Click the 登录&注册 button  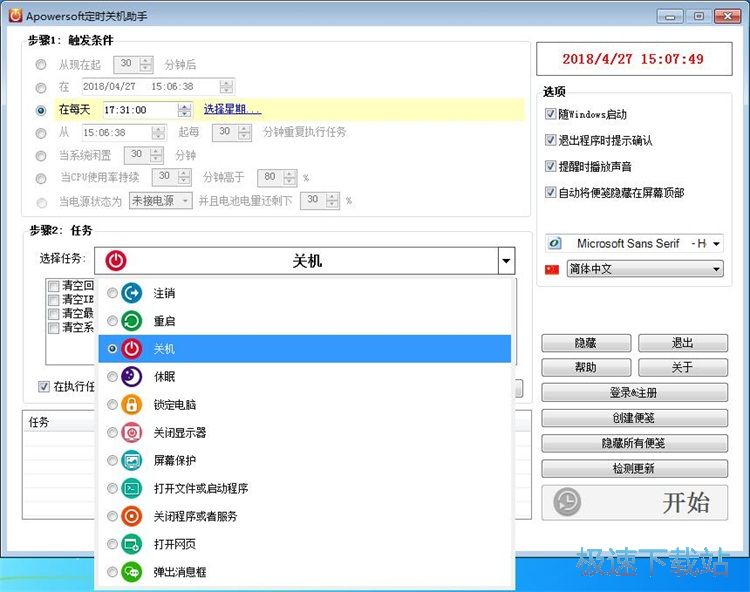coord(634,393)
